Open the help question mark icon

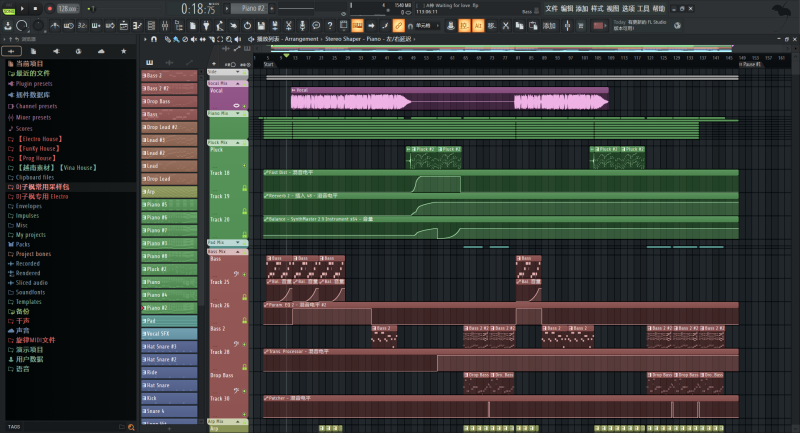[330, 26]
